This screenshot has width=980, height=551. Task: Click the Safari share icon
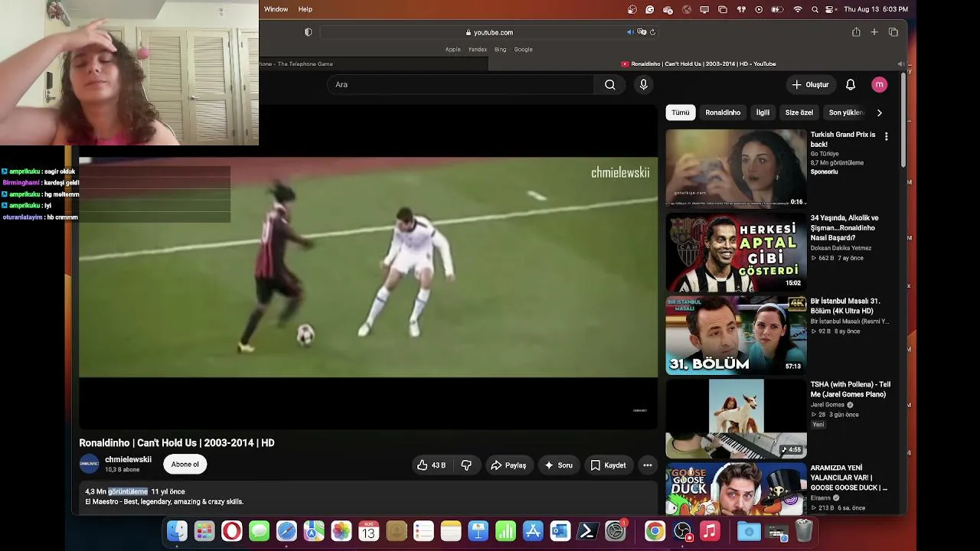[856, 32]
